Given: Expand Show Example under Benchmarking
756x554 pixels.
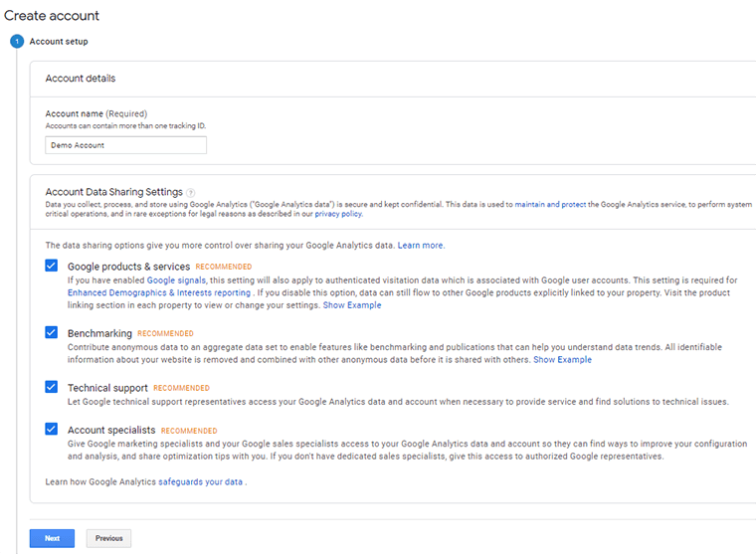Looking at the screenshot, I should click(x=562, y=360).
